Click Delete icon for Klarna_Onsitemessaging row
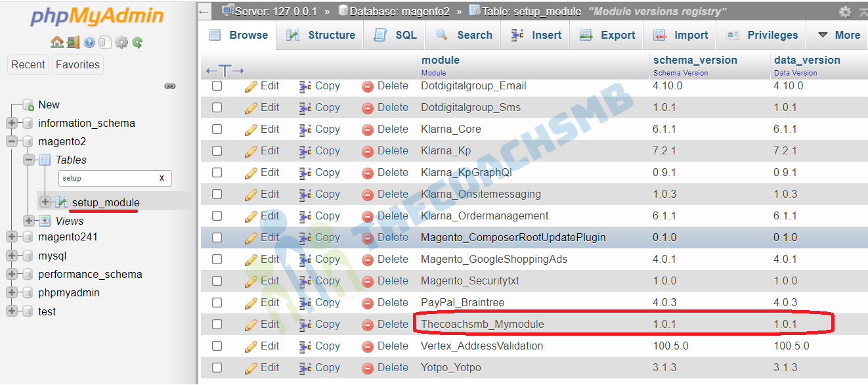Image resolution: width=868 pixels, height=385 pixels. point(368,194)
